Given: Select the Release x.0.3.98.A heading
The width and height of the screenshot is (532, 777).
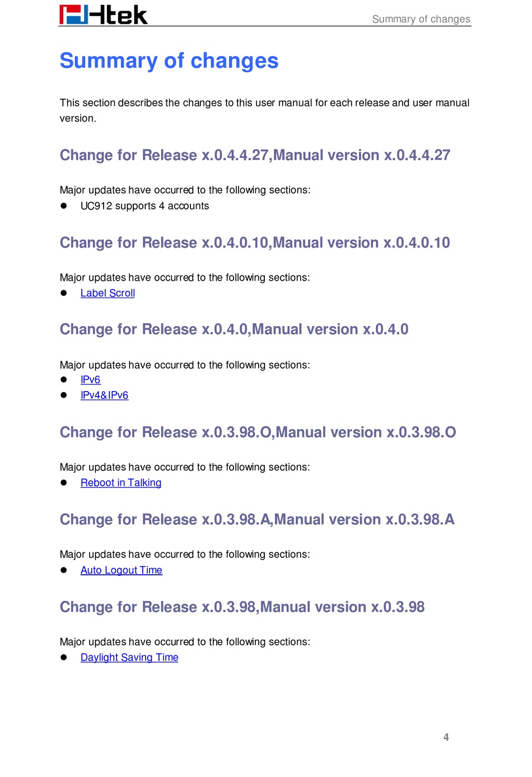Looking at the screenshot, I should pyautogui.click(x=257, y=520).
